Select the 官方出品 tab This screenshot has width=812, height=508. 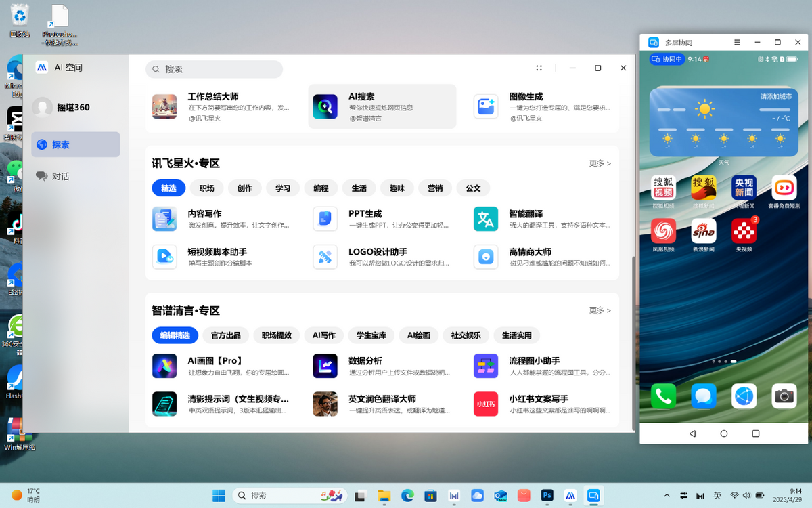click(x=226, y=335)
